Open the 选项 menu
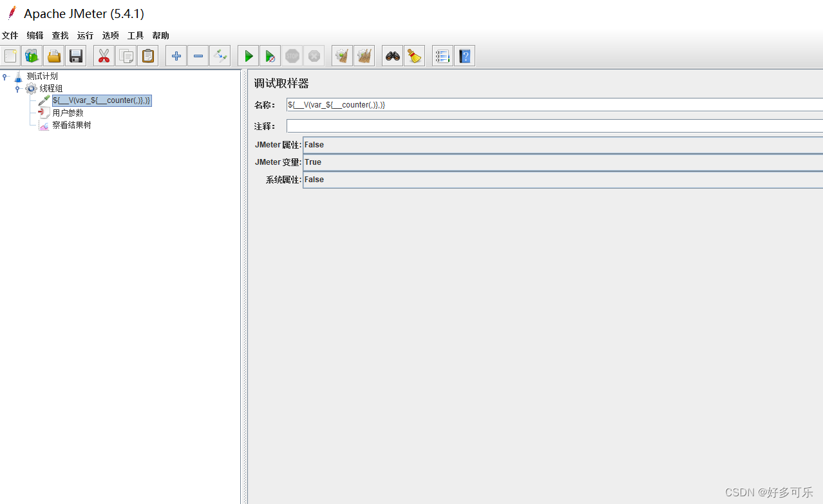Image resolution: width=823 pixels, height=504 pixels. pyautogui.click(x=110, y=35)
